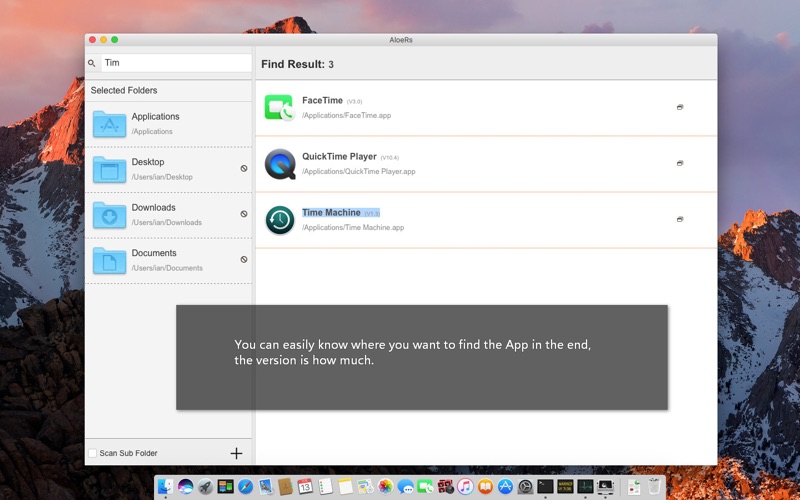800x500 pixels.
Task: Select the Downloads folder icon
Action: [109, 215]
